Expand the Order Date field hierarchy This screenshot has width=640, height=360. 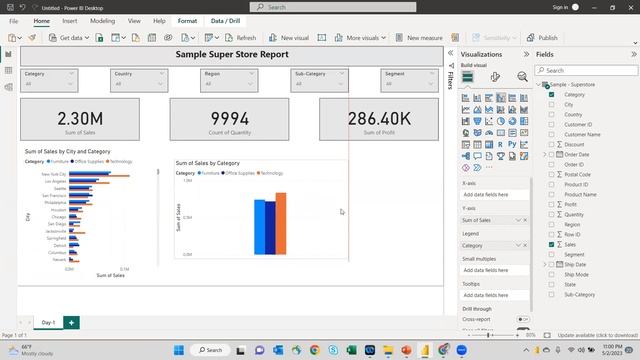point(544,154)
